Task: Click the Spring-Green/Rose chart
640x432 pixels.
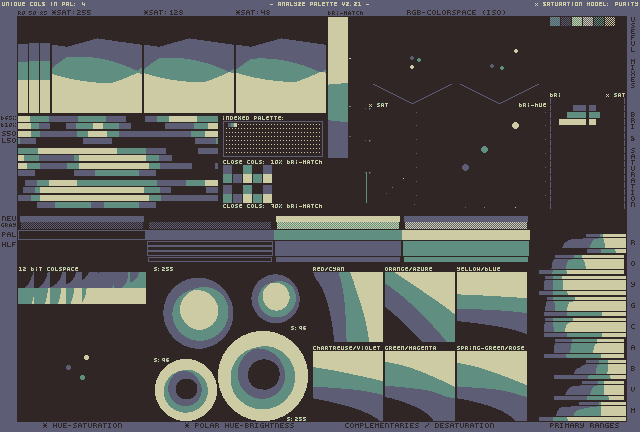Action: 492,386
